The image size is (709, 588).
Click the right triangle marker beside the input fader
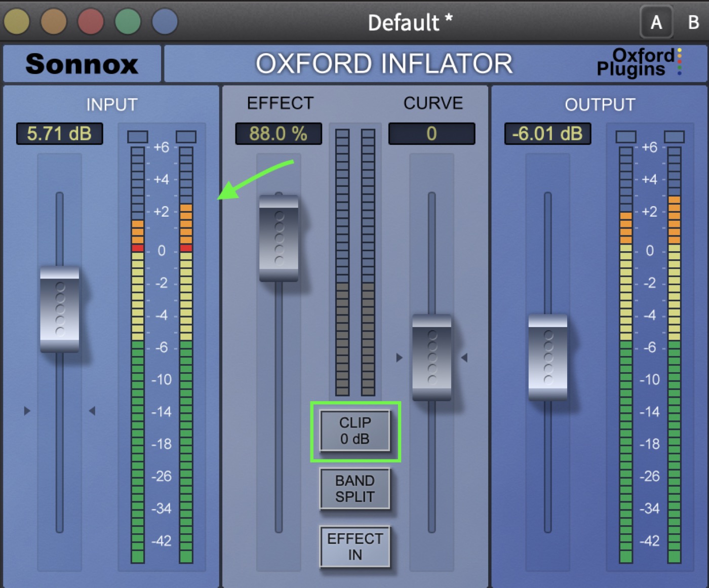click(x=92, y=411)
